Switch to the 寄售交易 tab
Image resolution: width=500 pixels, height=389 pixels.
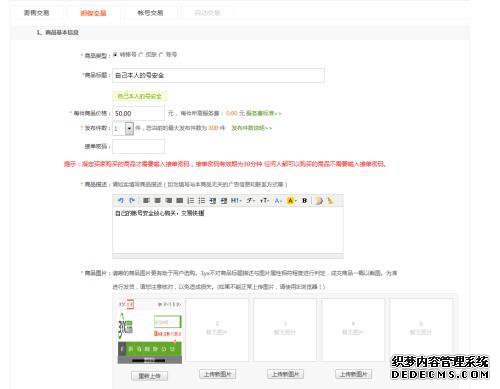click(x=37, y=13)
